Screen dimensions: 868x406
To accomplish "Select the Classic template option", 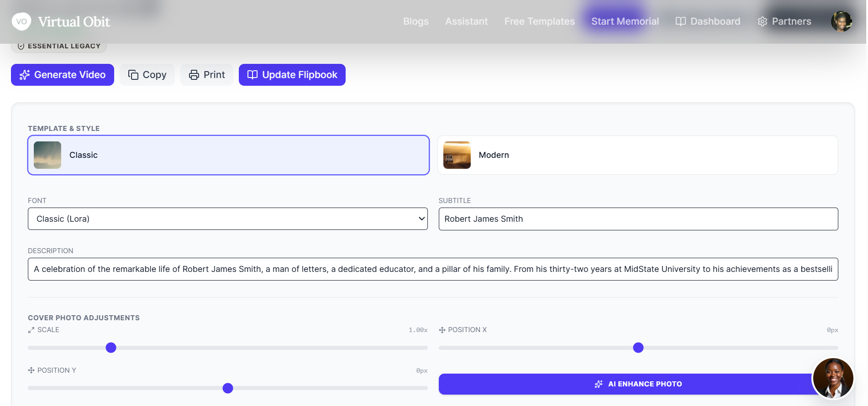I will click(x=228, y=155).
